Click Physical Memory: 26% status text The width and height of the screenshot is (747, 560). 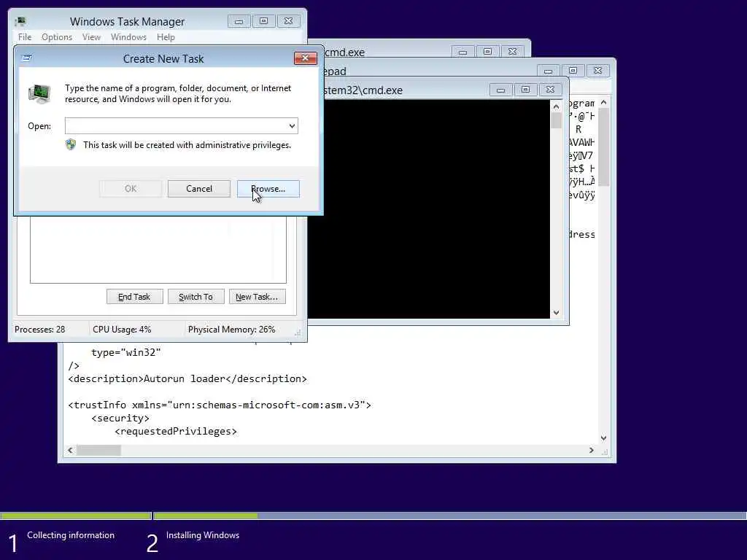(231, 330)
